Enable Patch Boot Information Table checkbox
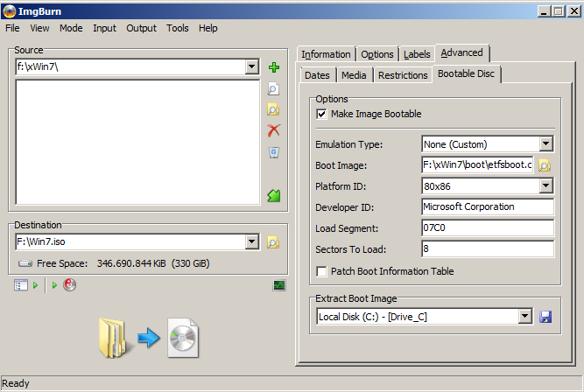Image resolution: width=584 pixels, height=392 pixels. click(321, 271)
